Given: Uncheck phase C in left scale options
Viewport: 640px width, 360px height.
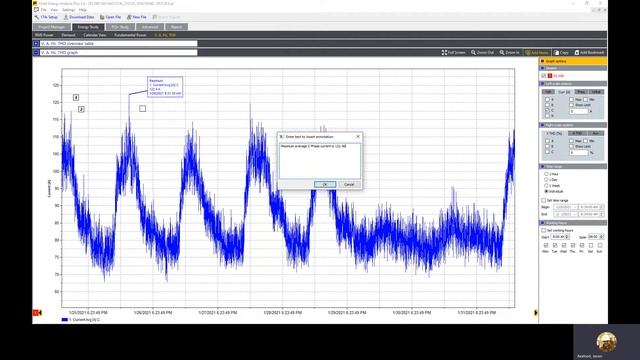Looking at the screenshot, I should 547,110.
